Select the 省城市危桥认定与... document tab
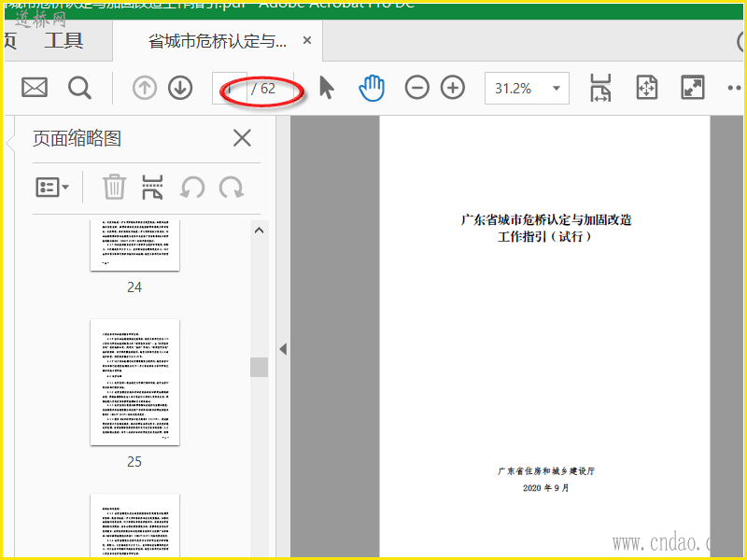 click(x=218, y=41)
